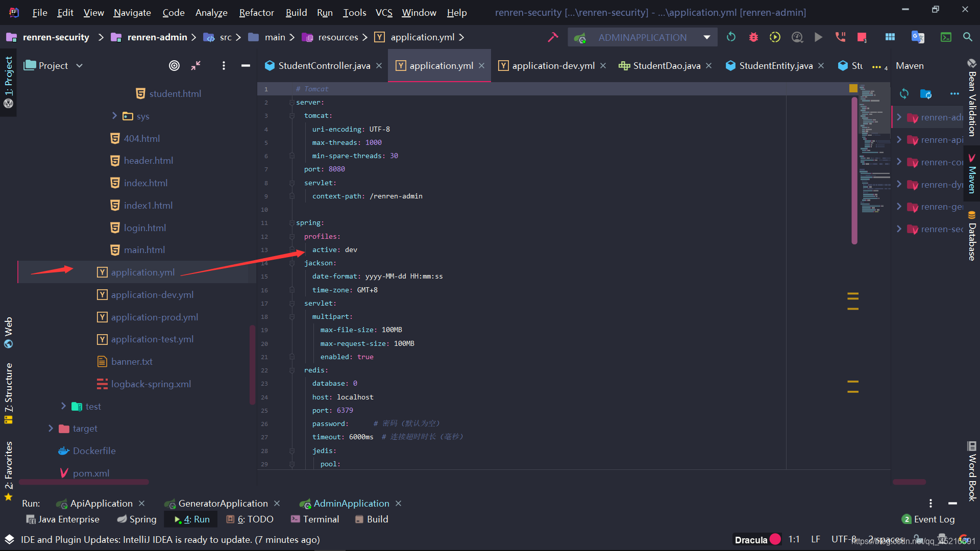
Task: Open Maven panel more options dots
Action: pyautogui.click(x=954, y=94)
